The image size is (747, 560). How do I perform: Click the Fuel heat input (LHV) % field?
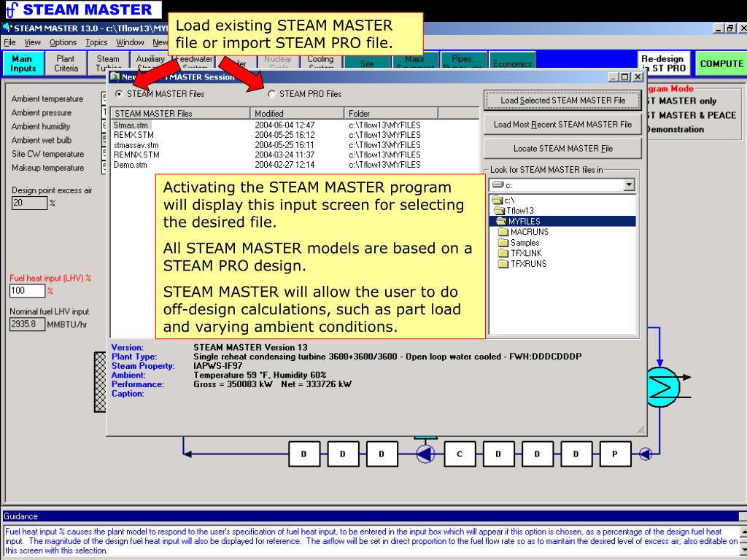[x=27, y=290]
